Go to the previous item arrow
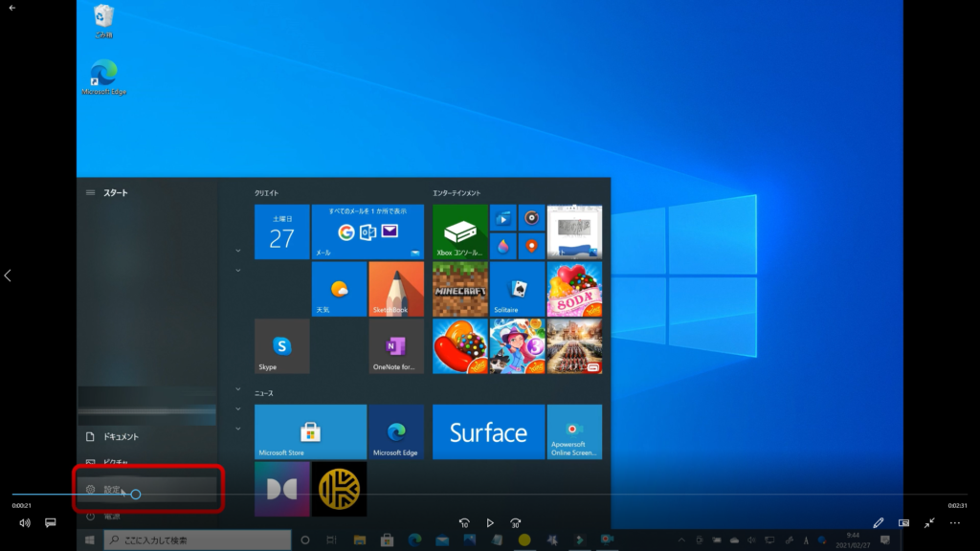The height and width of the screenshot is (551, 980). pos(8,275)
